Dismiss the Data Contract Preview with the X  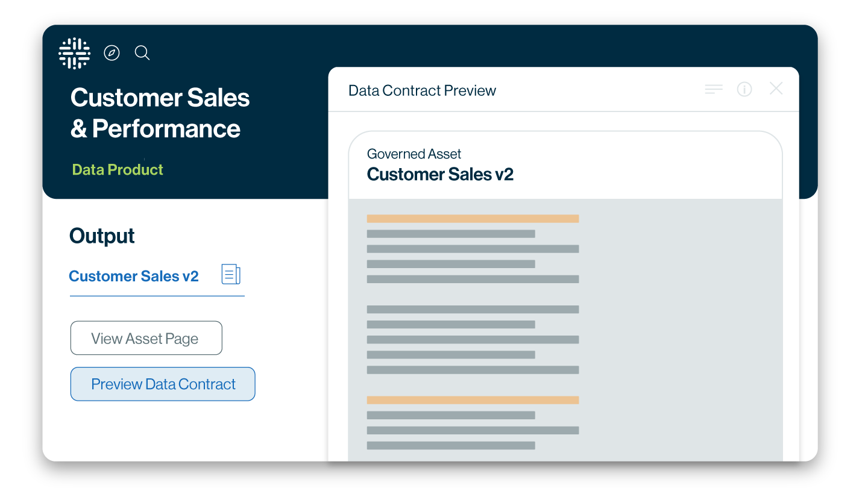[x=776, y=89]
